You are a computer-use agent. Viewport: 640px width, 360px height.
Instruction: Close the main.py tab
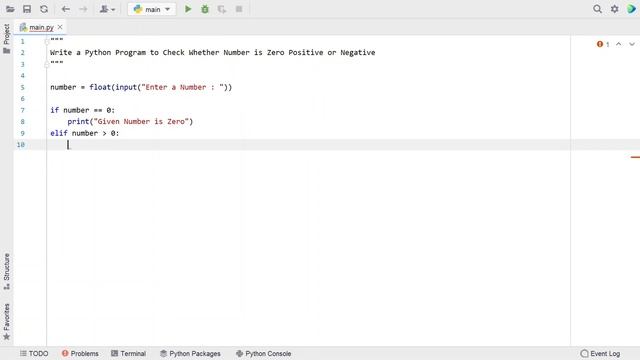pyautogui.click(x=60, y=27)
